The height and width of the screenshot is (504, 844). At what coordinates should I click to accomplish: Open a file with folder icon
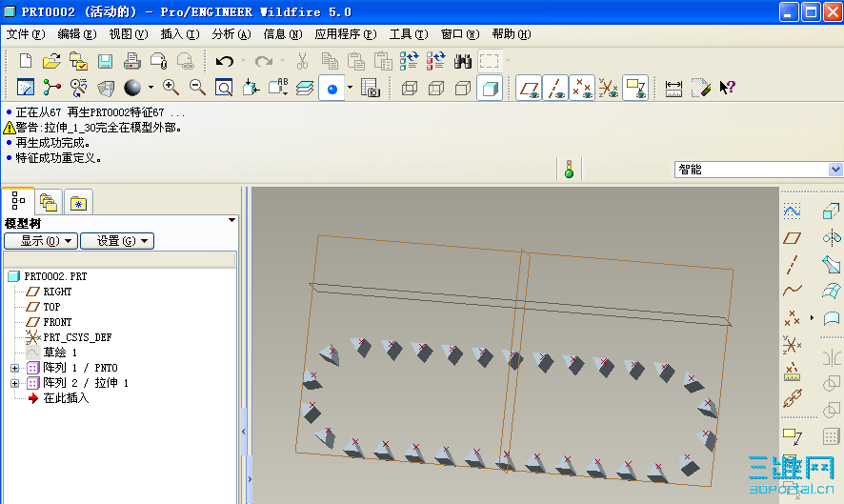tap(51, 61)
